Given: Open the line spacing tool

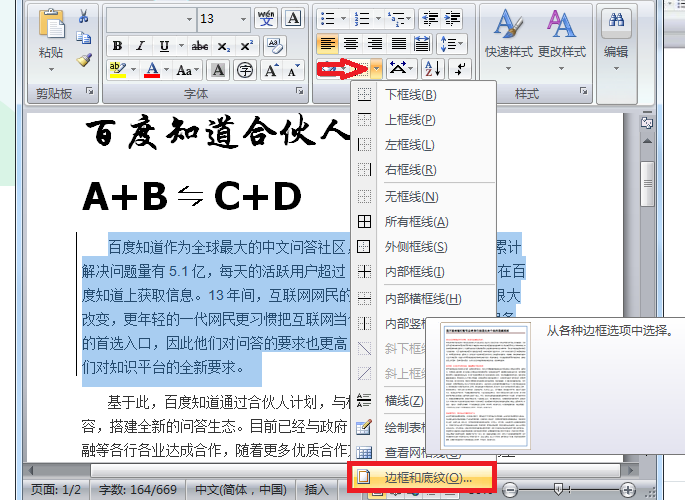Looking at the screenshot, I should point(451,44).
